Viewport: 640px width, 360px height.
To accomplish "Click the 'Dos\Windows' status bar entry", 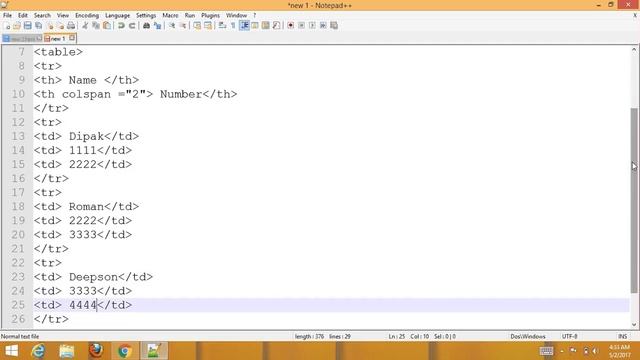I will coord(528,337).
